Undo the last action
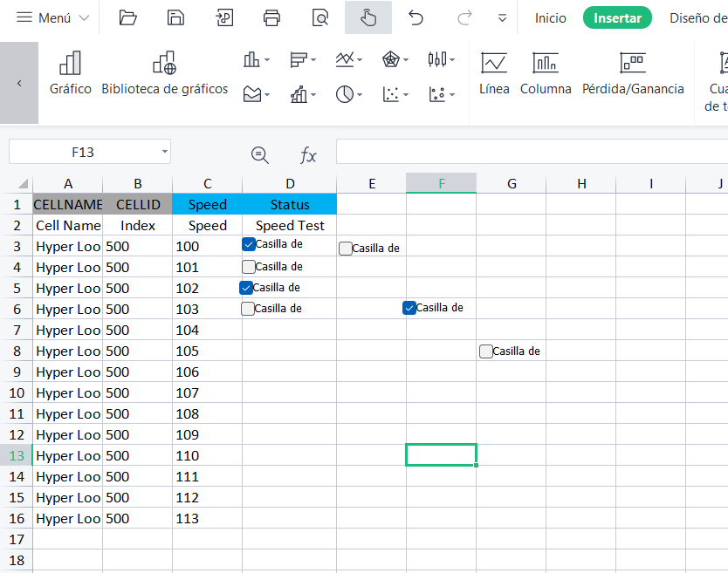 pos(416,17)
